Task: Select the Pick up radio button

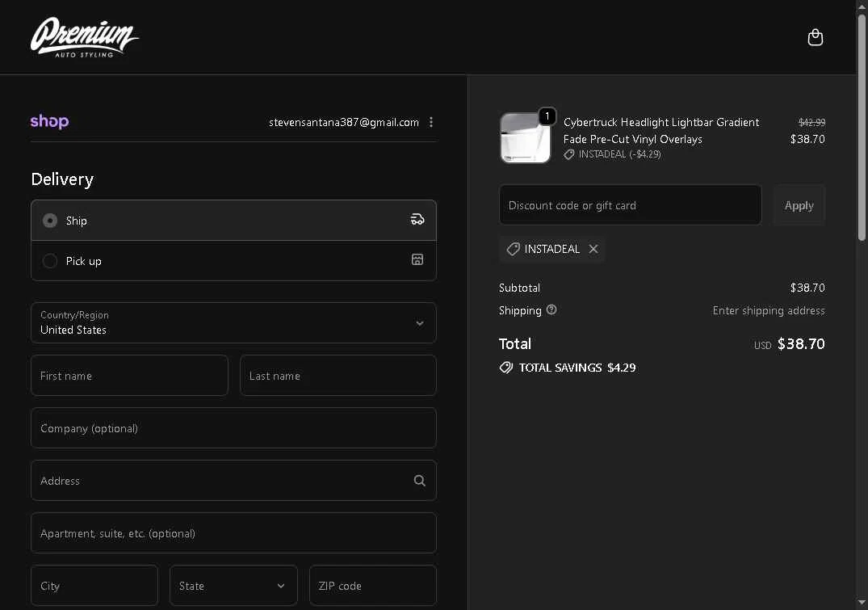Action: [x=50, y=260]
